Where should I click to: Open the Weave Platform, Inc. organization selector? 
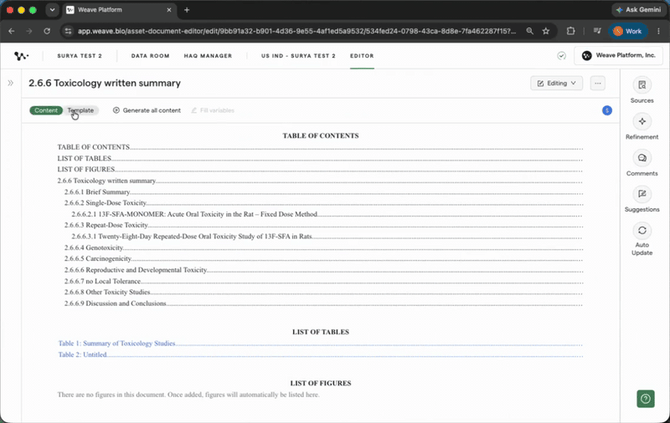tap(618, 56)
